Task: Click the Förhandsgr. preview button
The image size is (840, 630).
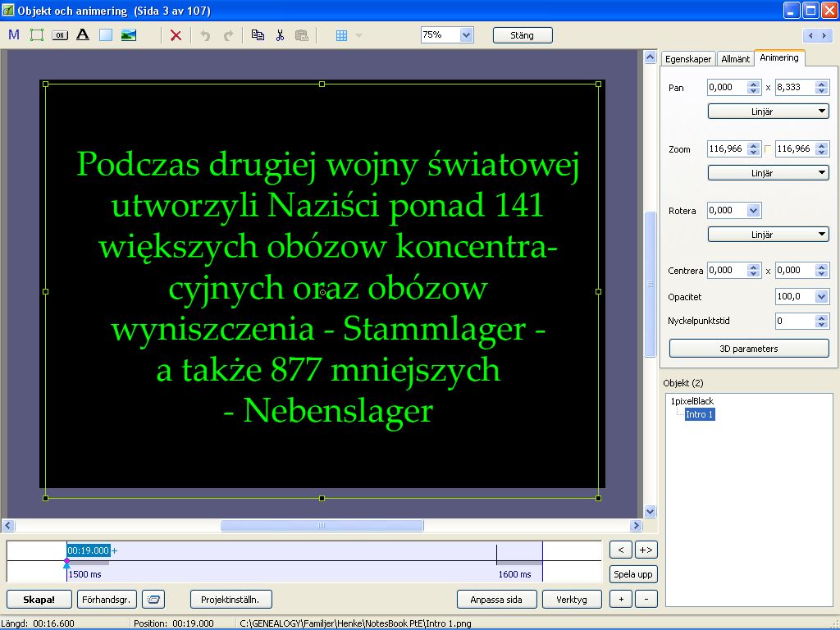Action: (x=107, y=600)
